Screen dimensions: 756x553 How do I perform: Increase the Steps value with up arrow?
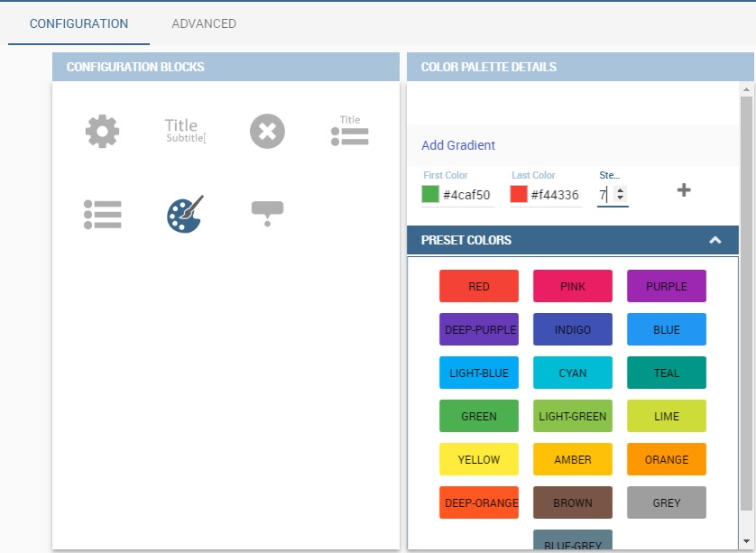621,190
